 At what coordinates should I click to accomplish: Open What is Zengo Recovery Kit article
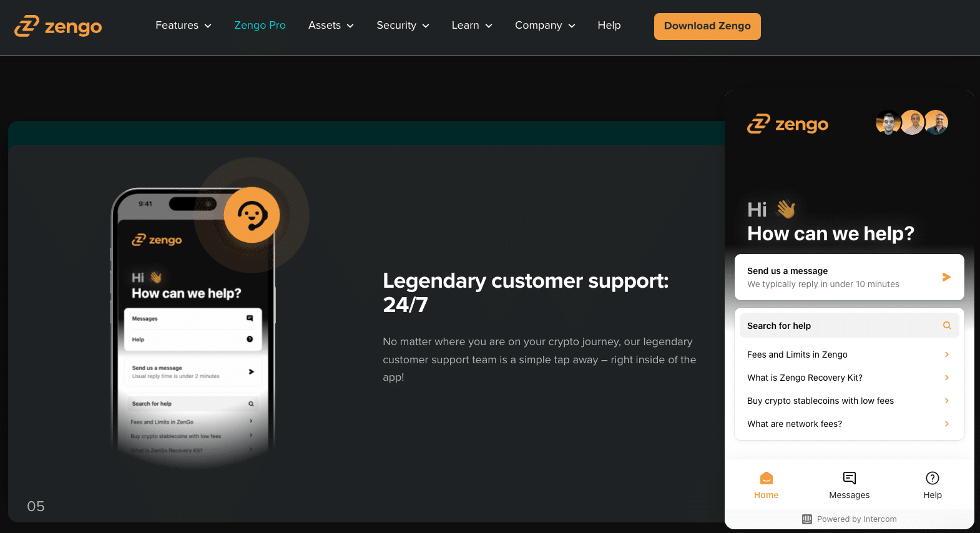tap(850, 378)
